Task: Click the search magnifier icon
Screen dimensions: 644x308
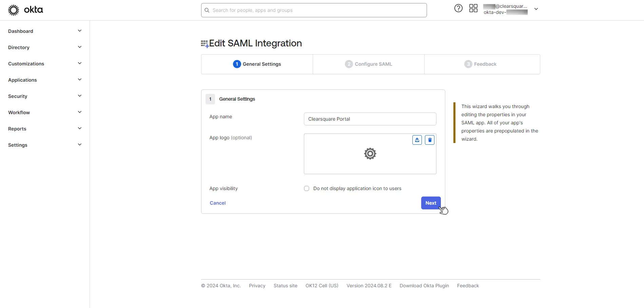Action: 207,10
